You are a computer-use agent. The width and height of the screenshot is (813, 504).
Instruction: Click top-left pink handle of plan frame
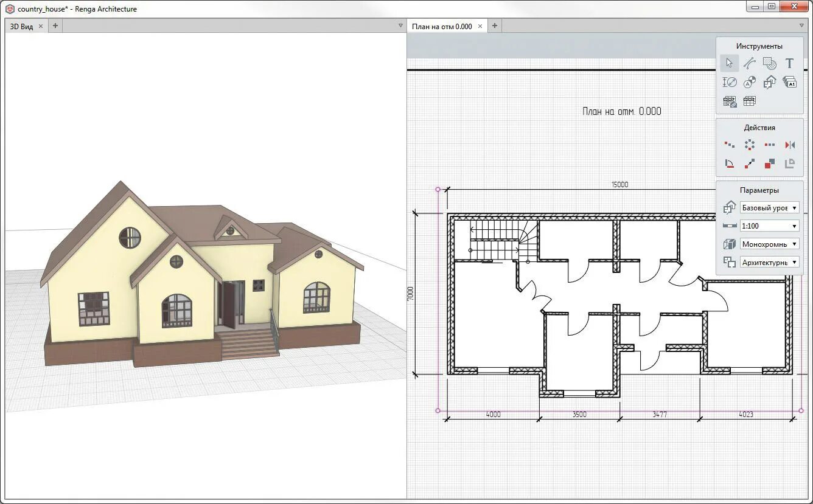[438, 189]
